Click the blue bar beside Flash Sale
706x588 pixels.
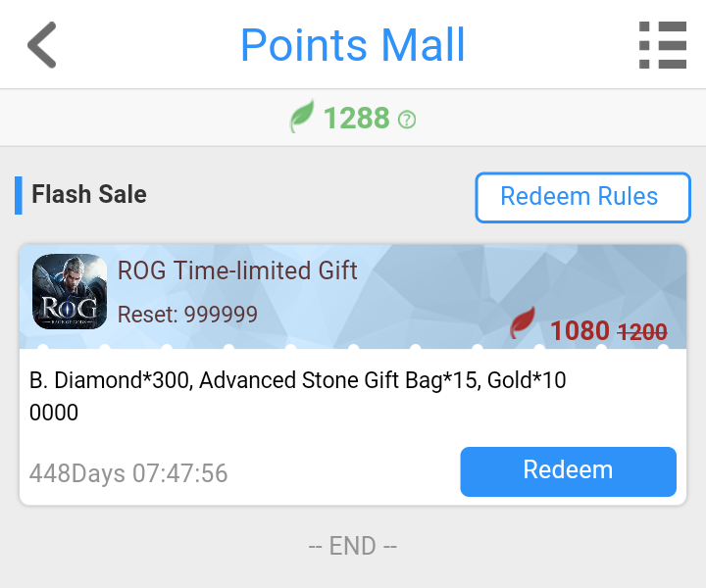[x=19, y=195]
